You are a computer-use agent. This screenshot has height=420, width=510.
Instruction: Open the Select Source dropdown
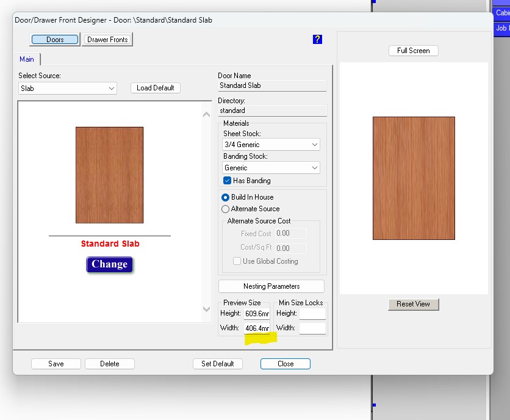tap(67, 89)
